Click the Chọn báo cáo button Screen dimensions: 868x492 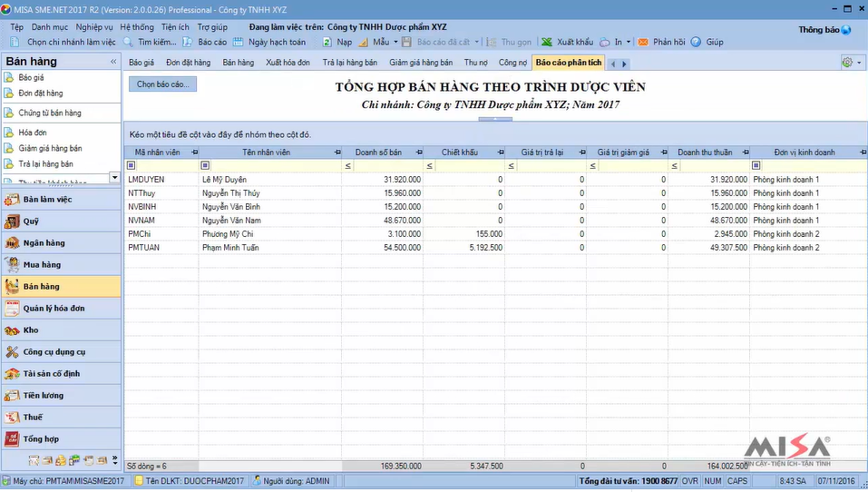coord(162,84)
